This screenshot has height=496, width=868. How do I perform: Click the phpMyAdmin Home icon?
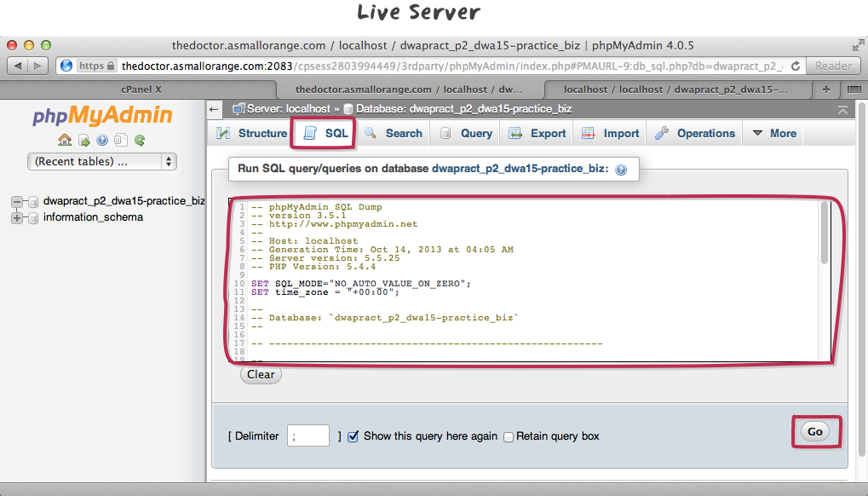coord(65,140)
